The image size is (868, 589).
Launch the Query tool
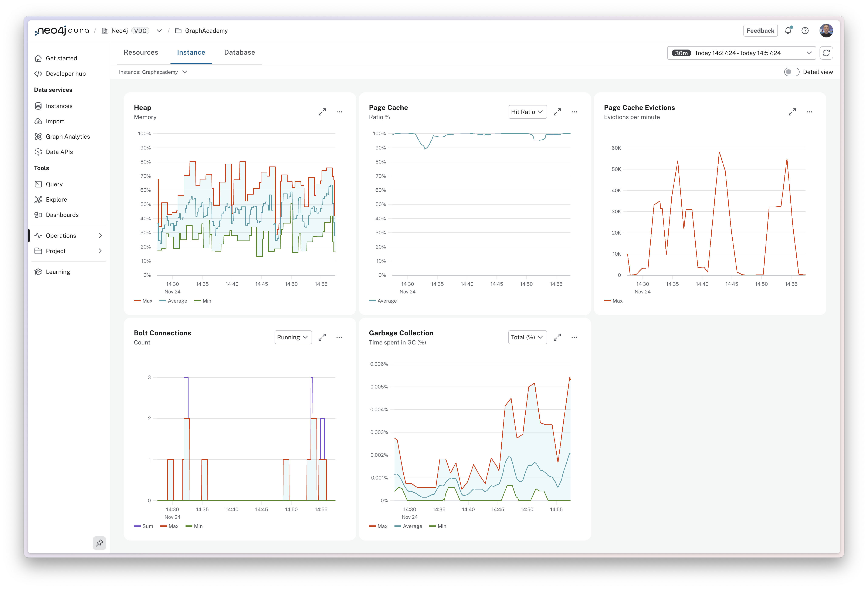click(54, 184)
